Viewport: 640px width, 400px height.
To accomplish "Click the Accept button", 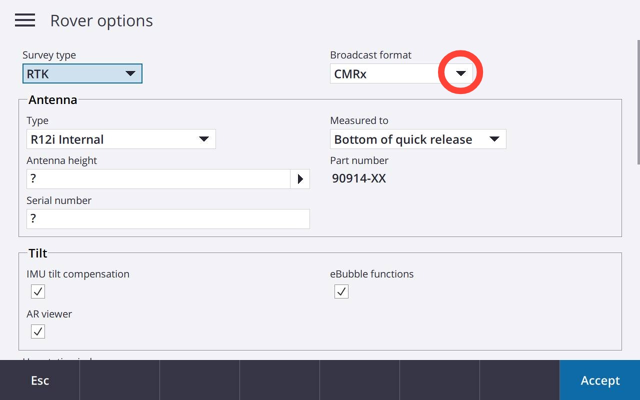I will click(600, 380).
